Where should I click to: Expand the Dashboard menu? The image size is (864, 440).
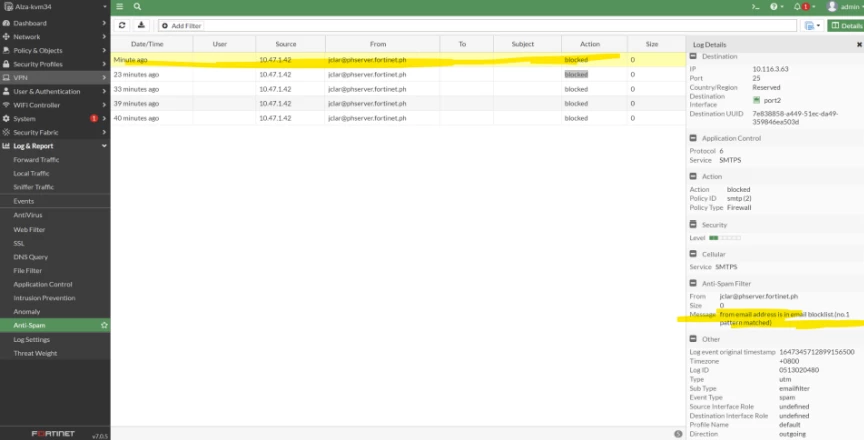(x=55, y=23)
